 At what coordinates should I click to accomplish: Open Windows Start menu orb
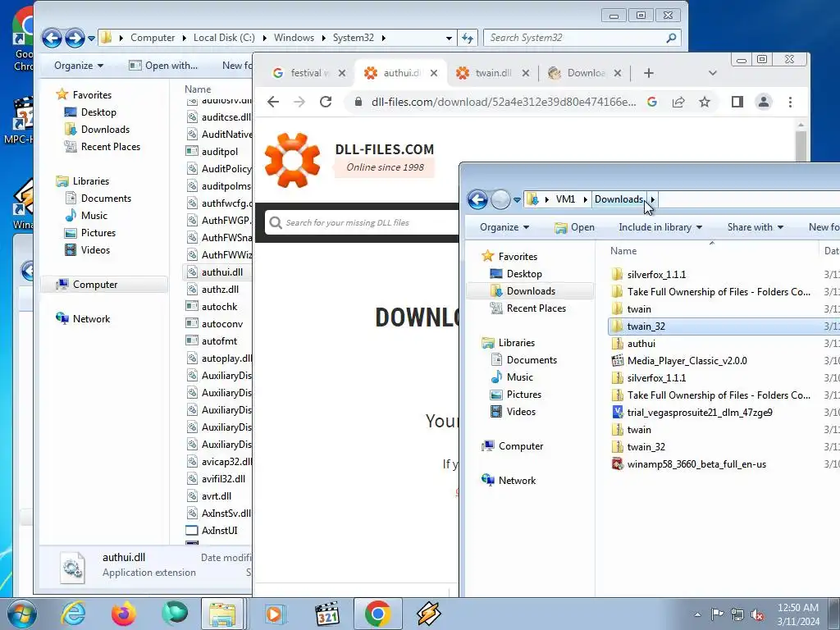tap(21, 614)
